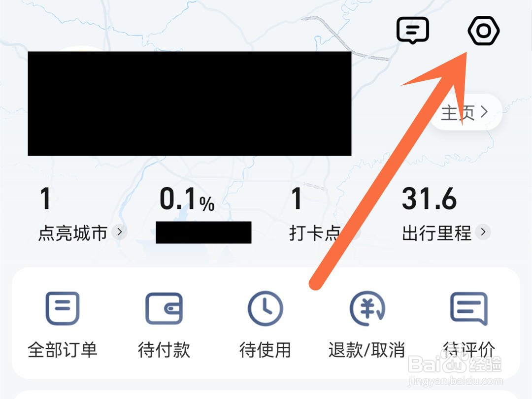This screenshot has width=532, height=399.
Task: Tap the 待付款 wallet icon
Action: click(164, 308)
